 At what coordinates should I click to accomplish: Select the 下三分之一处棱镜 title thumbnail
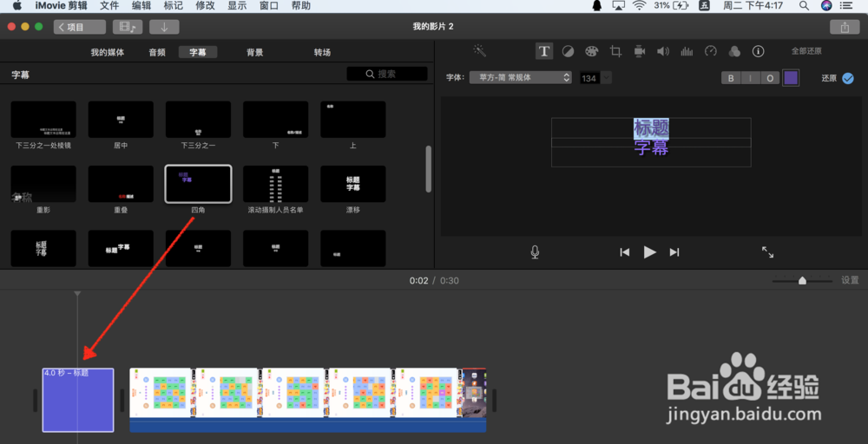tap(43, 120)
